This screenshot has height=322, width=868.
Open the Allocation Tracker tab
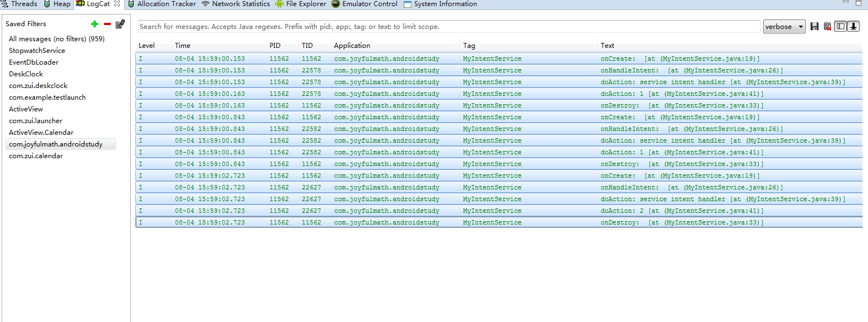point(162,4)
